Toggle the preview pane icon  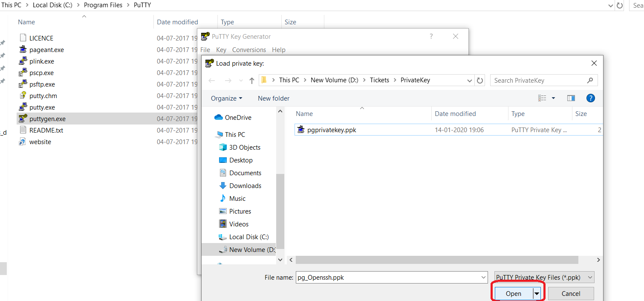[x=571, y=98]
